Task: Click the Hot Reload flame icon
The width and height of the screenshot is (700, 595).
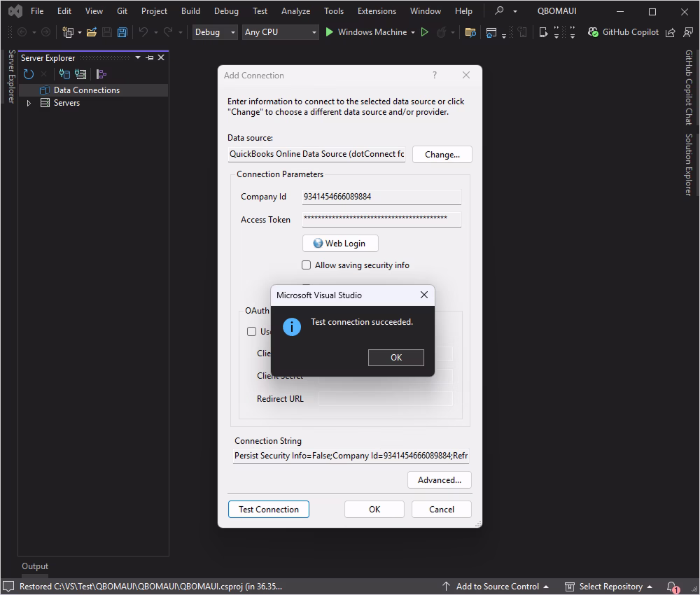Action: click(441, 32)
